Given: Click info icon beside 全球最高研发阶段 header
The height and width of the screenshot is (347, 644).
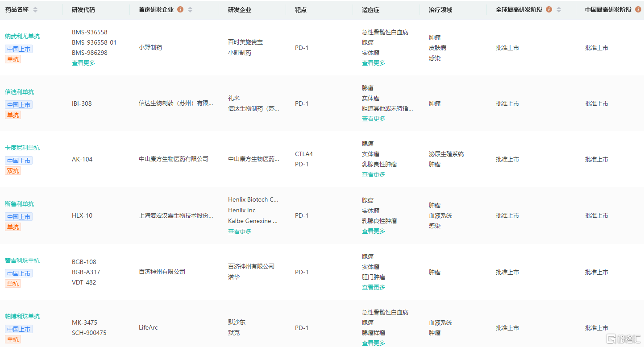Looking at the screenshot, I should [549, 9].
